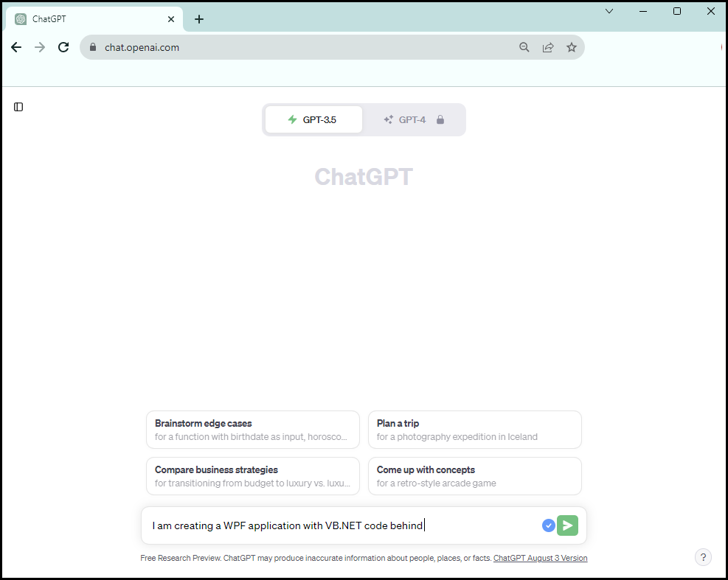View site info via the lock icon
This screenshot has width=728, height=580.
click(93, 47)
